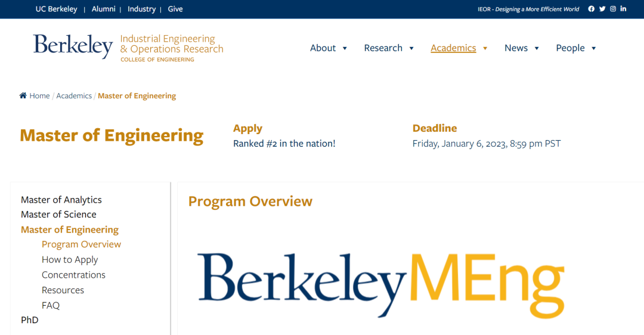Open the Twitter icon in header
Screen dimensions: 644x335
coord(602,9)
